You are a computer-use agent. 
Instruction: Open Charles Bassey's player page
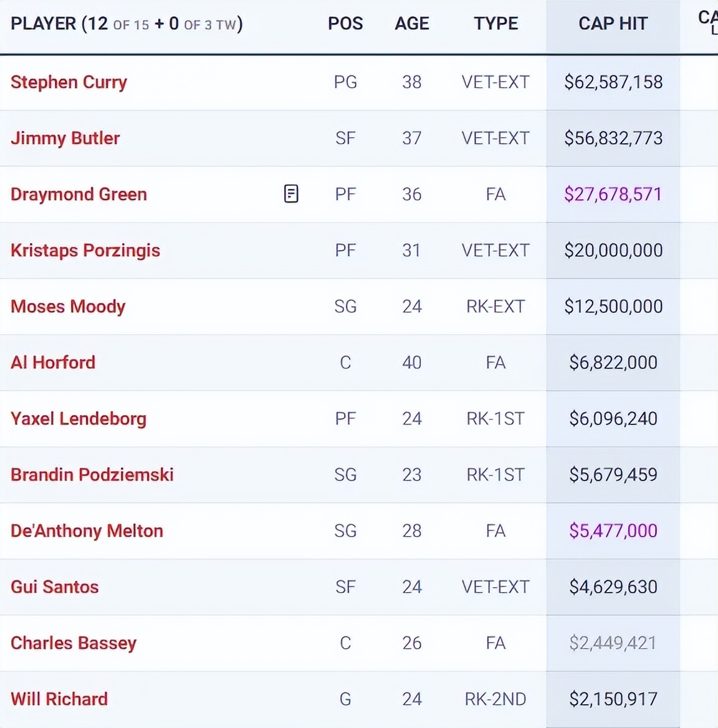[74, 643]
